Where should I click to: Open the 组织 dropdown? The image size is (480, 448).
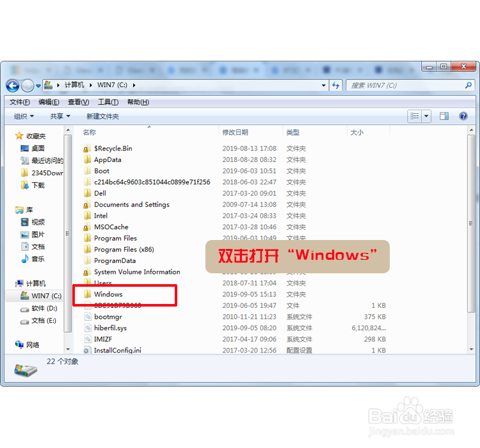coord(24,116)
